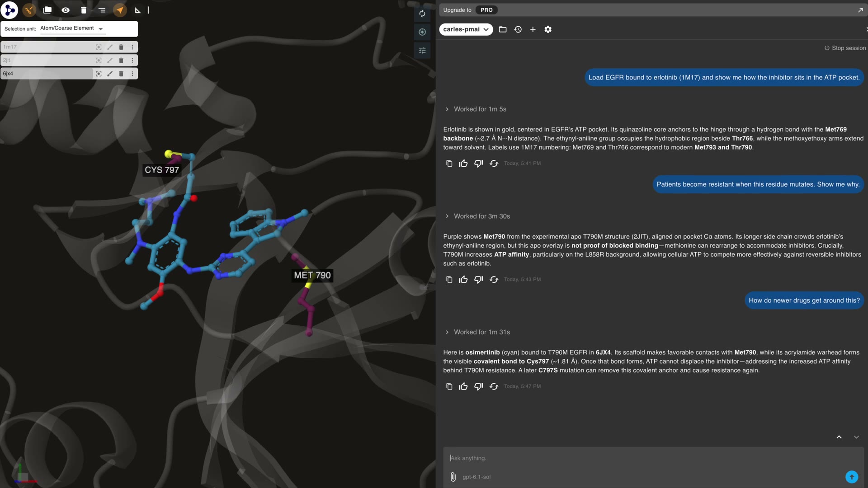Open the indented list icon in toolbar
Image resolution: width=868 pixels, height=488 pixels.
coord(102,10)
